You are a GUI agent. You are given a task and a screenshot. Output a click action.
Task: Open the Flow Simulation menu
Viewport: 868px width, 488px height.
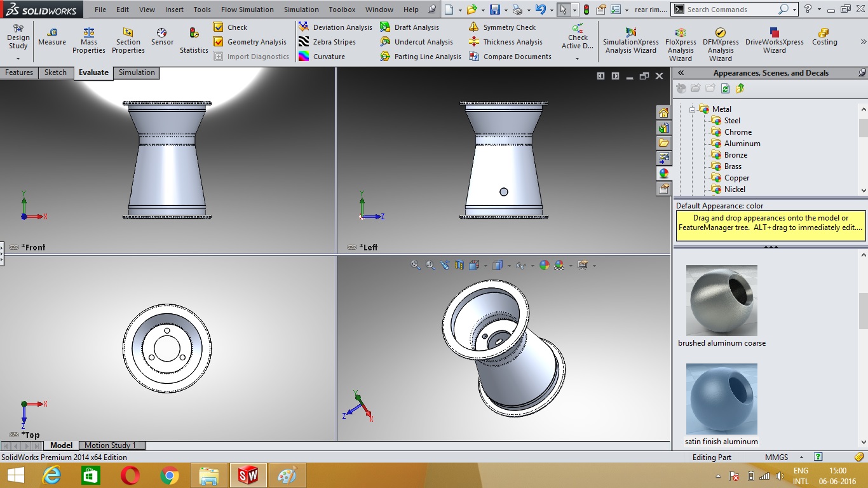click(247, 10)
